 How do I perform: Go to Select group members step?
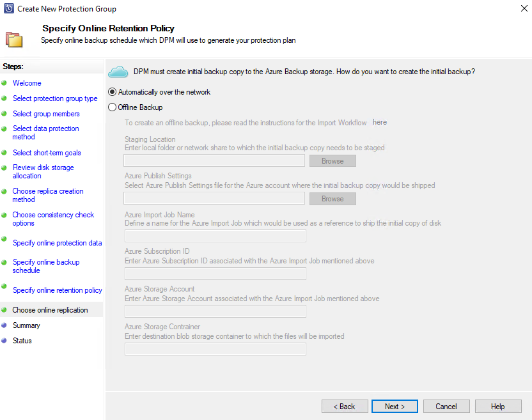click(x=46, y=114)
